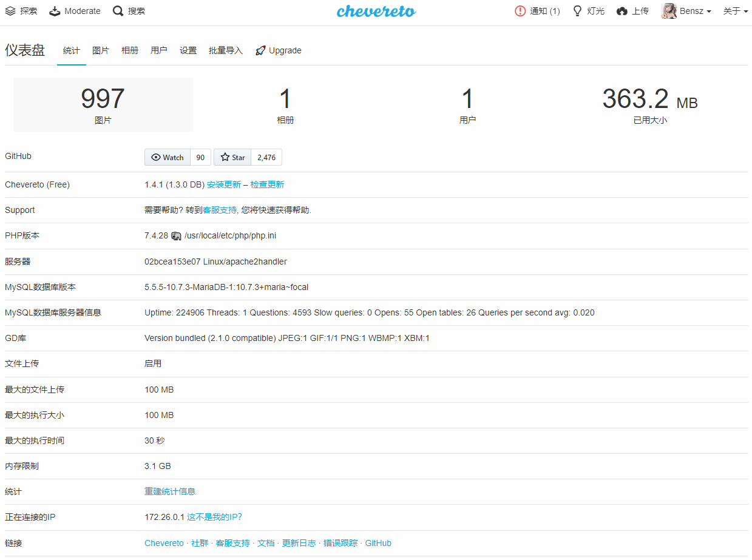Click the cloud upload icon

pos(622,11)
